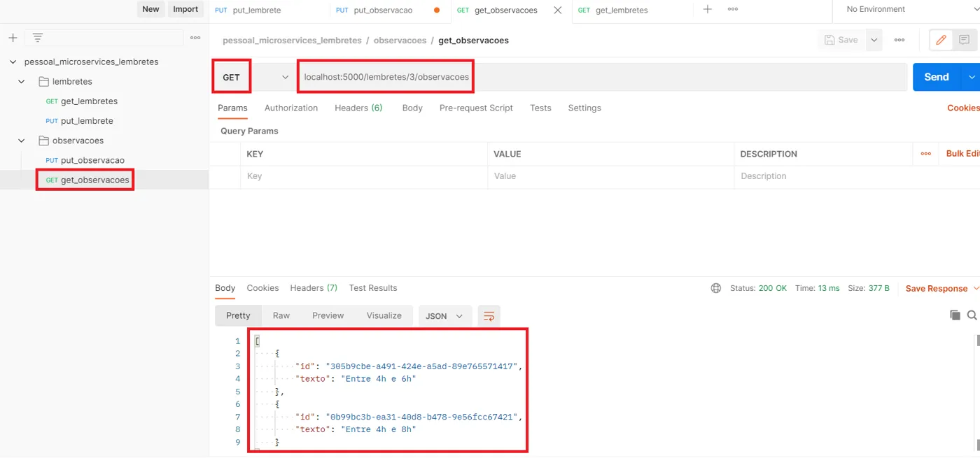This screenshot has width=980, height=458.
Task: Open the Save options dropdown arrow
Action: coord(874,40)
